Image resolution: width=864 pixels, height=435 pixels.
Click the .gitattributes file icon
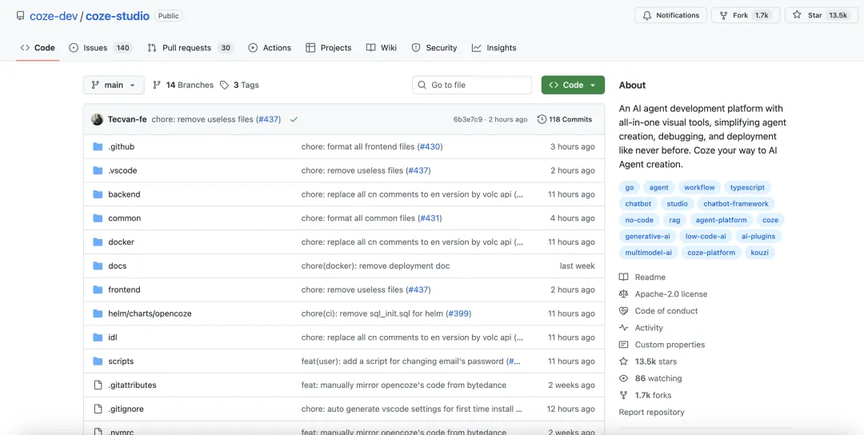98,385
